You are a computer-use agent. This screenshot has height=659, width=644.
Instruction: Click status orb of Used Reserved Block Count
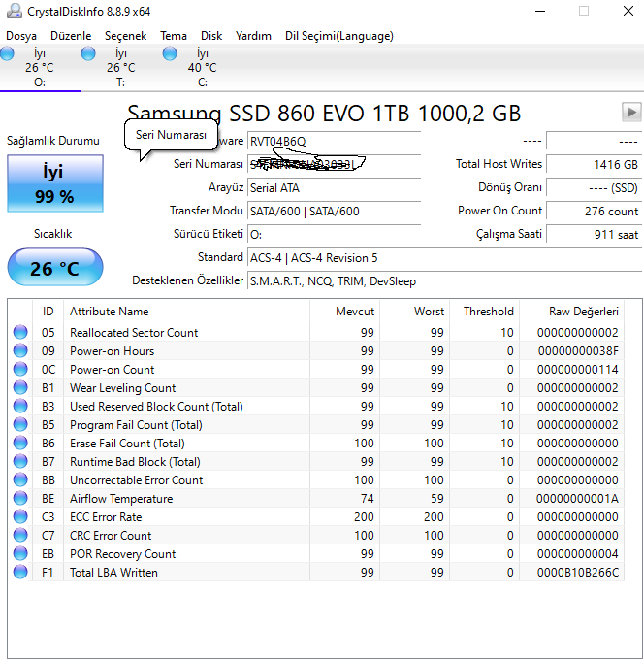coord(20,406)
